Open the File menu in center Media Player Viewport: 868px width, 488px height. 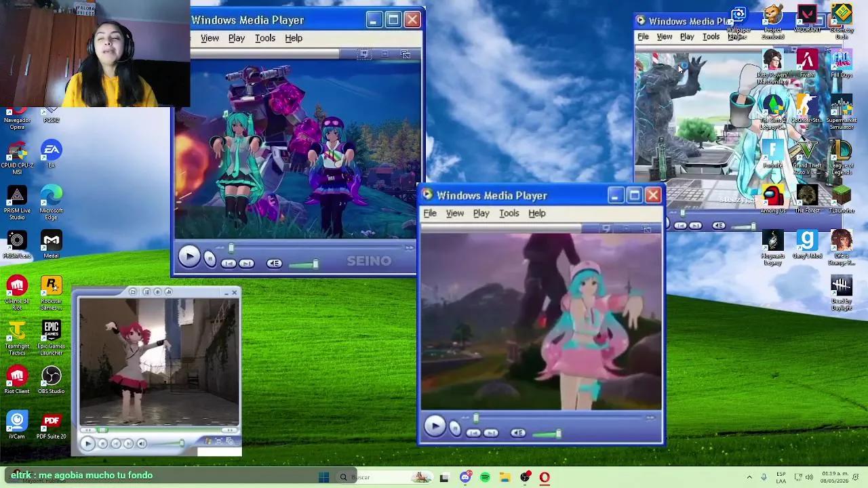click(430, 213)
